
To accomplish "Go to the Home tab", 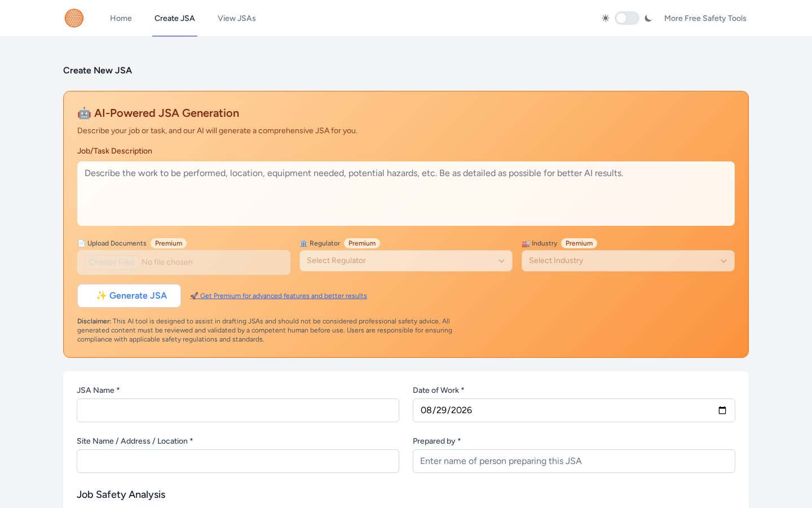I will click(121, 18).
